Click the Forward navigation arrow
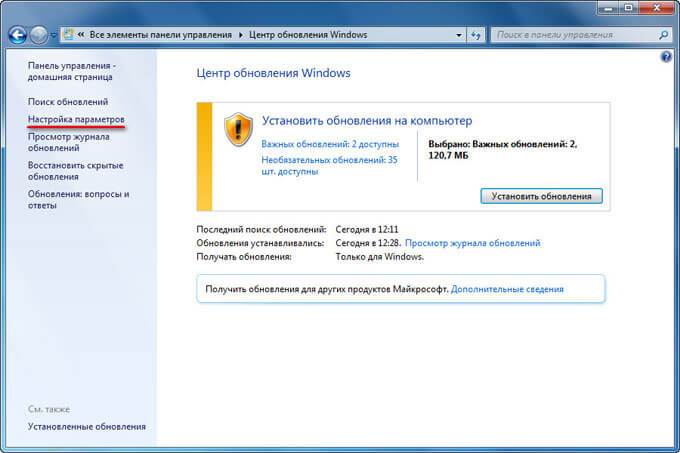 pyautogui.click(x=39, y=35)
